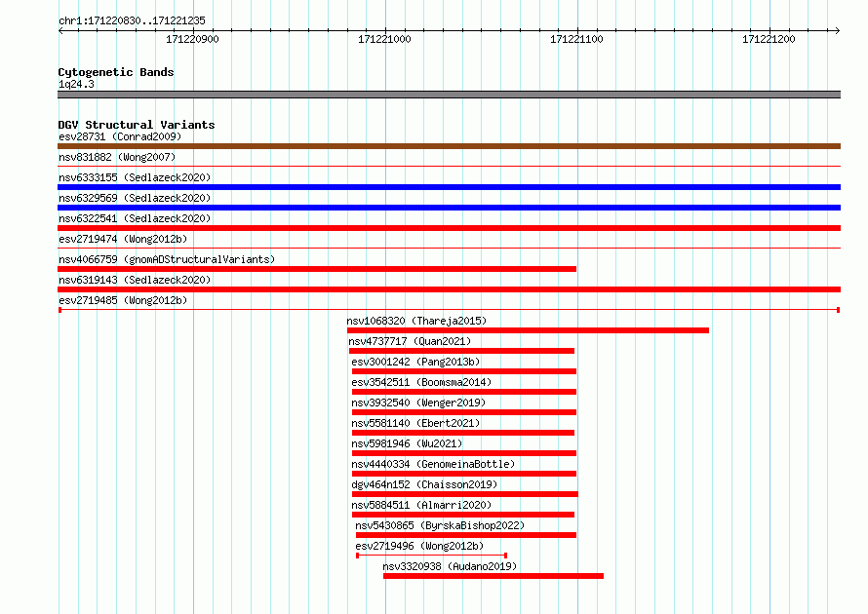
Task: Click red bar under nsv4737717
Action: tap(461, 351)
